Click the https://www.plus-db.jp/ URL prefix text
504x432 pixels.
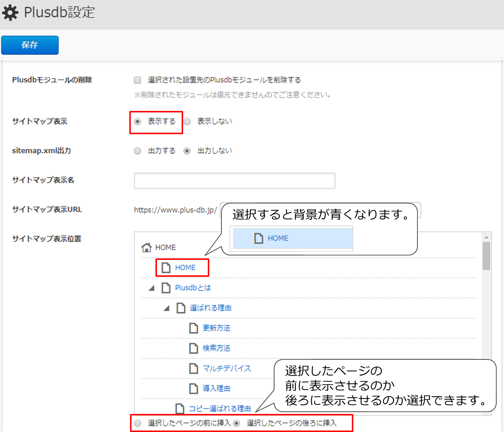175,210
